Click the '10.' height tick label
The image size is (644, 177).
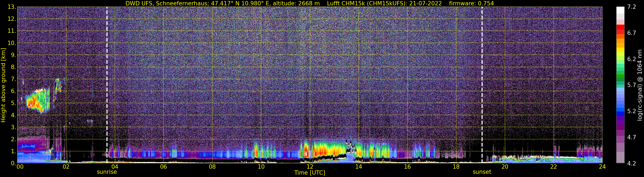(12, 43)
